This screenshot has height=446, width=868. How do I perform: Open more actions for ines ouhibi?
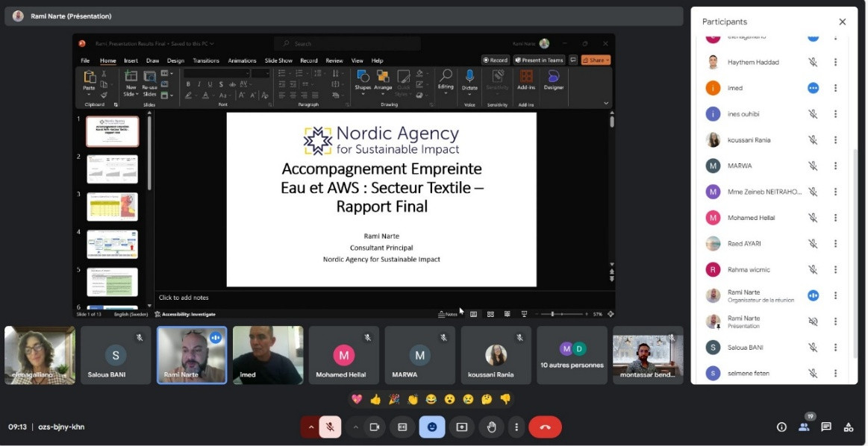[835, 114]
